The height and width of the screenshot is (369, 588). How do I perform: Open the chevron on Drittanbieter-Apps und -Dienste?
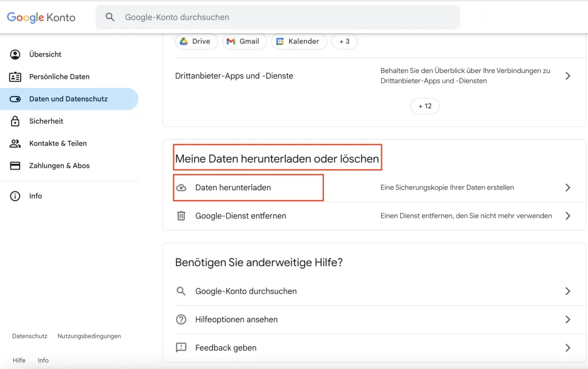568,75
